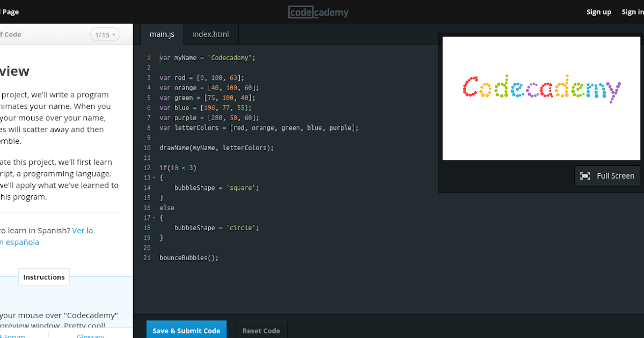Click the Save & Submit Code button
The height and width of the screenshot is (338, 644).
[186, 329]
